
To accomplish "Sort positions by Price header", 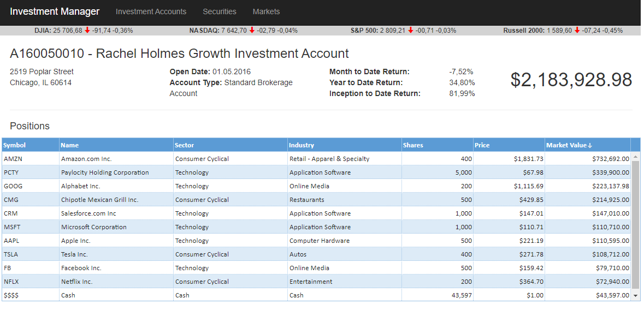I will point(509,145).
